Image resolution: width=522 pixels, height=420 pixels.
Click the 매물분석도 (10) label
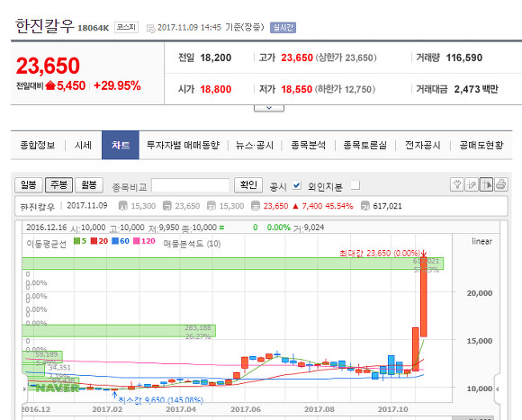click(x=192, y=244)
